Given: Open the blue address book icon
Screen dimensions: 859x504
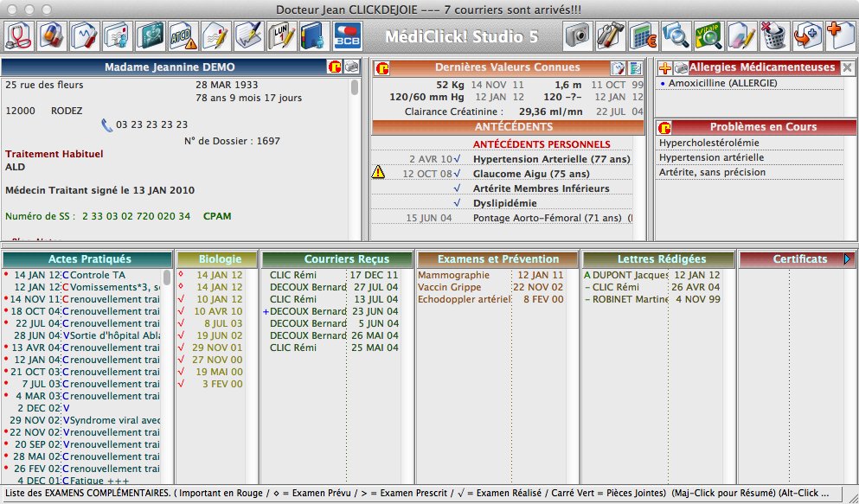Looking at the screenshot, I should (315, 36).
